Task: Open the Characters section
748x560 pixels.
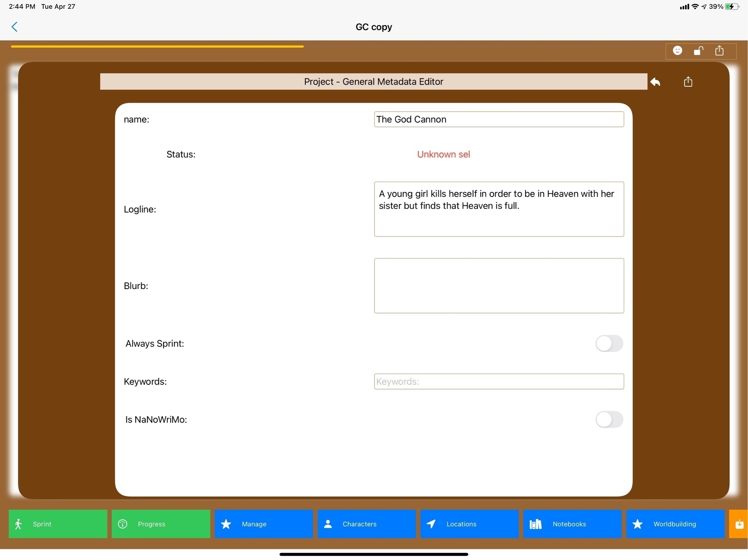Action: point(366,524)
